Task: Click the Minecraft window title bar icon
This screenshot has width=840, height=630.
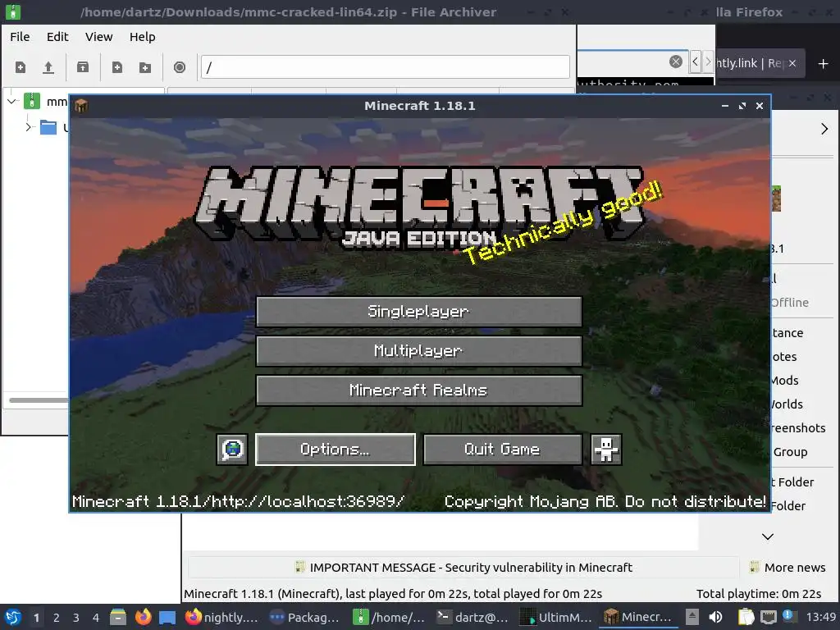Action: [81, 106]
